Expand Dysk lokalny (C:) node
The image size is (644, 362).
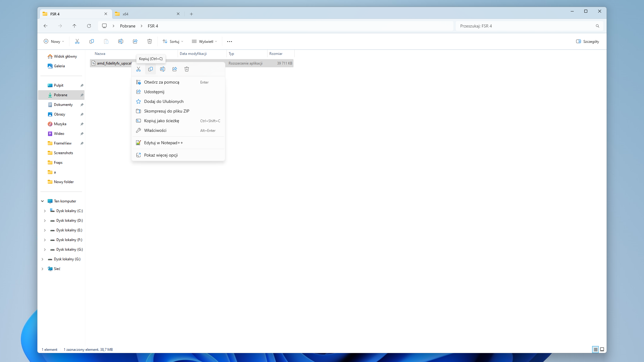(x=45, y=211)
